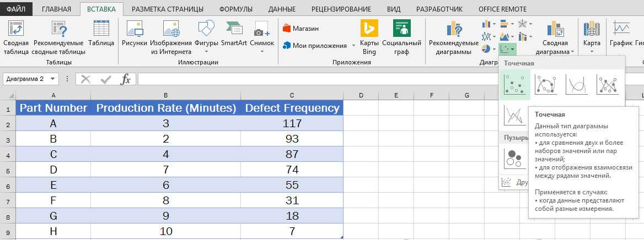Open the Фигуры shapes dropdown
This screenshot has height=240, width=644.
(206, 34)
